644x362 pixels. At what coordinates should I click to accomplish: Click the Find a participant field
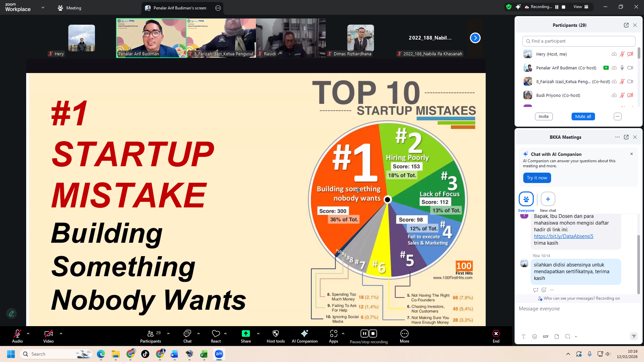579,41
